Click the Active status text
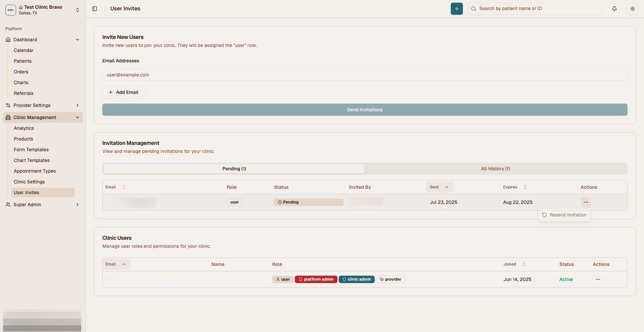This screenshot has height=332, width=644. click(566, 279)
